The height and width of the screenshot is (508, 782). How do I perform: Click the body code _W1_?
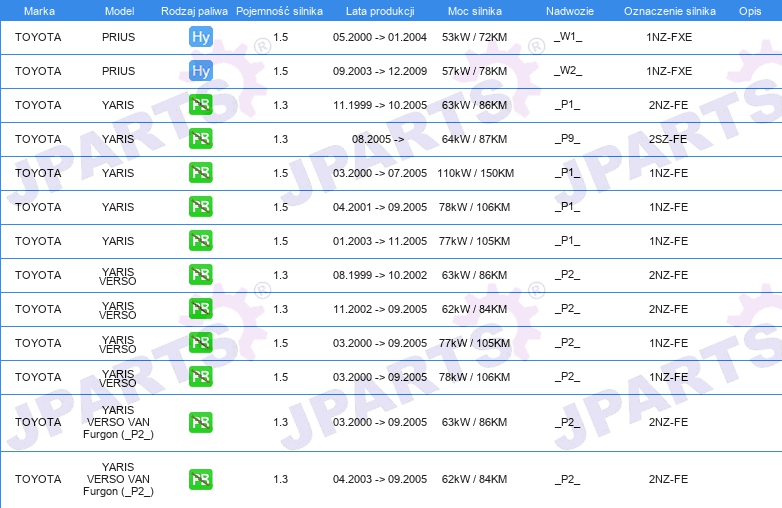tap(568, 36)
